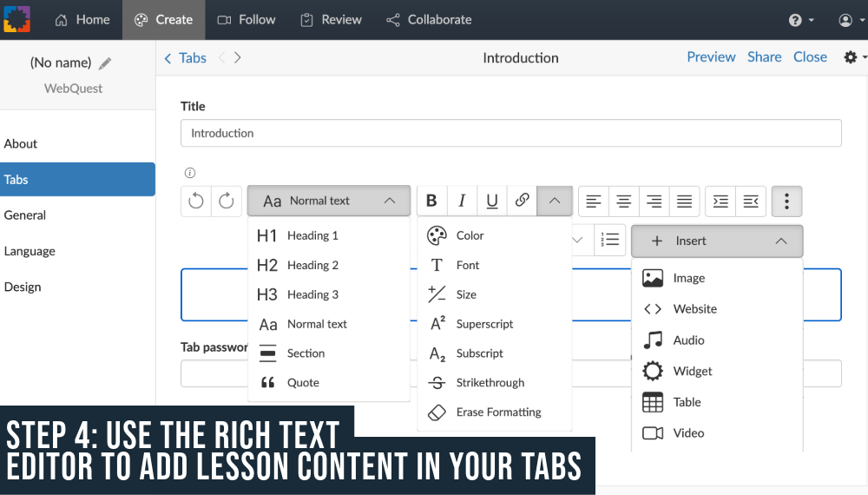868x495 pixels.
Task: Insert a hyperlink with the link icon
Action: (x=522, y=201)
